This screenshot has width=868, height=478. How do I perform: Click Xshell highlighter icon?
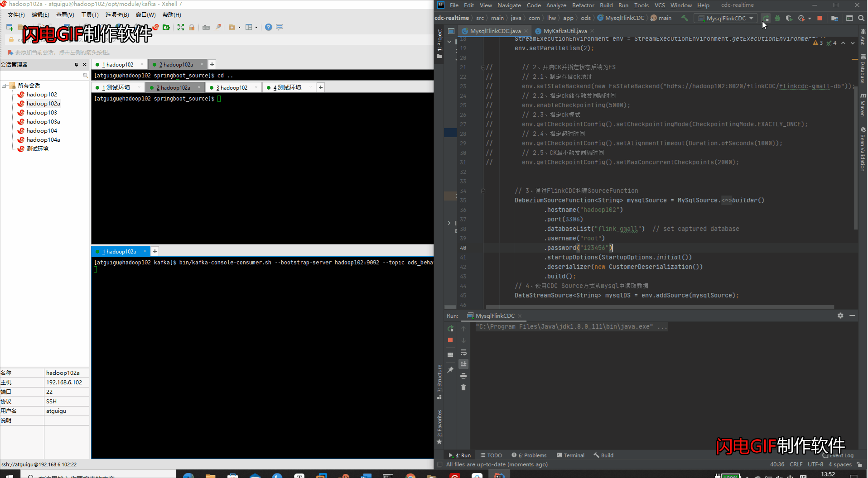click(x=218, y=27)
